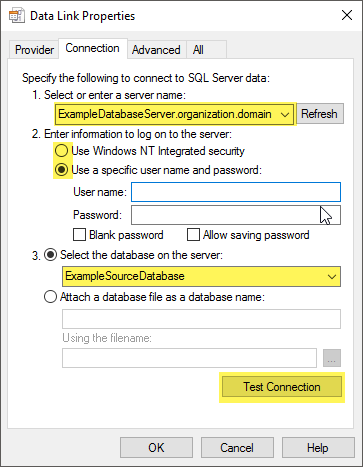
Task: Expand the server name dropdown arrow
Action: pyautogui.click(x=285, y=114)
